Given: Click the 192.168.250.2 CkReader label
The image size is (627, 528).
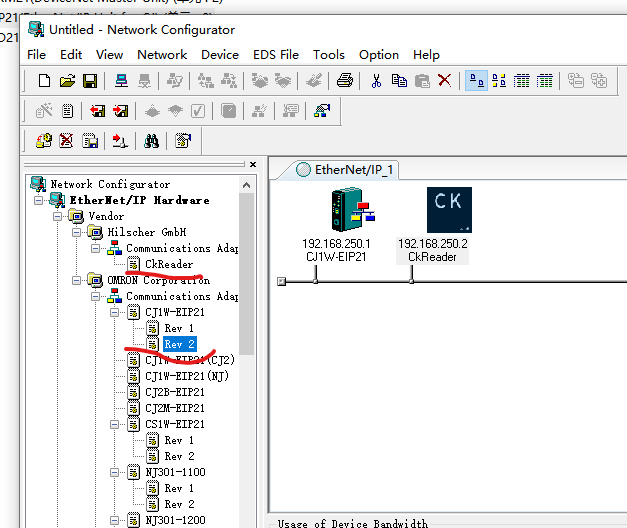Looking at the screenshot, I should point(432,250).
